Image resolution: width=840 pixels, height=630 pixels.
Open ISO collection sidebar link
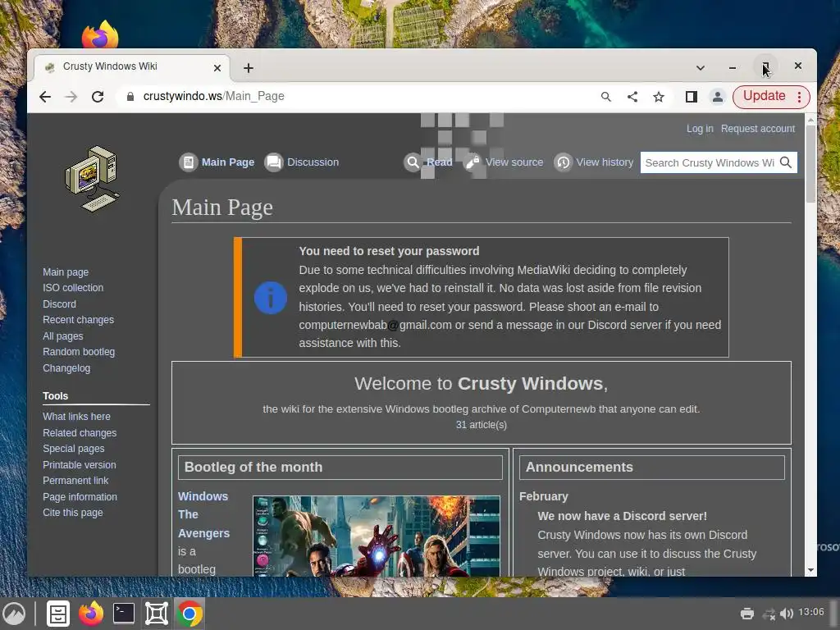[x=73, y=288]
